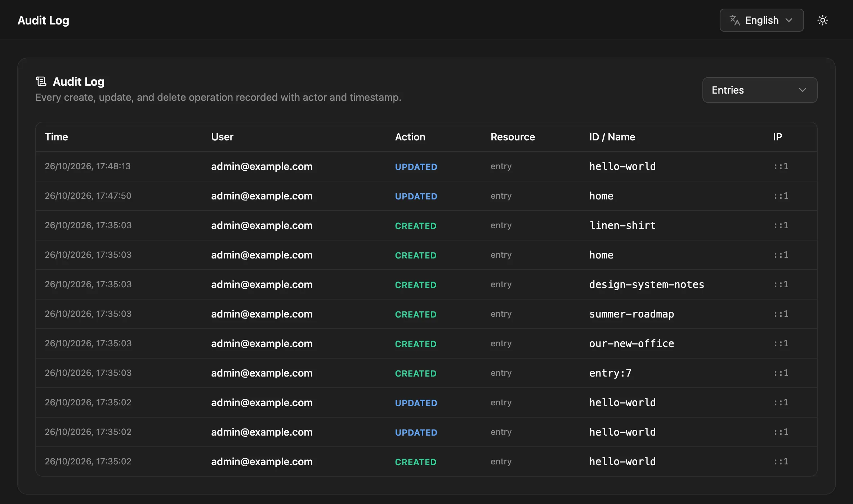Click UPDATED action in 17:47:50 row
The height and width of the screenshot is (504, 853).
click(416, 196)
